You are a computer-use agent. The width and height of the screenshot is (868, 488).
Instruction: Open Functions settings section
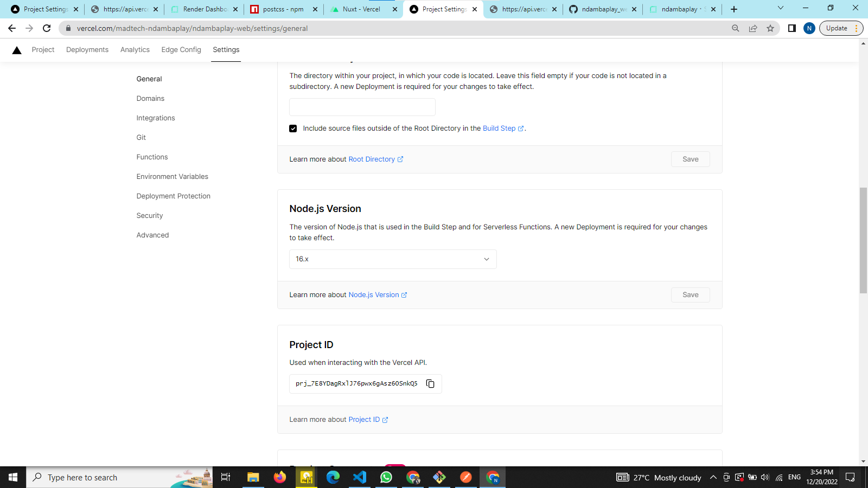click(152, 157)
